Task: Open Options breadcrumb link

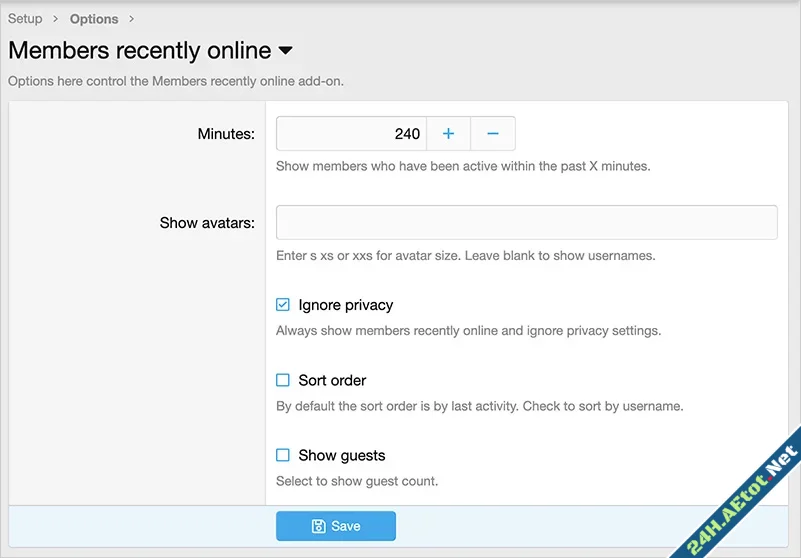Action: [94, 19]
